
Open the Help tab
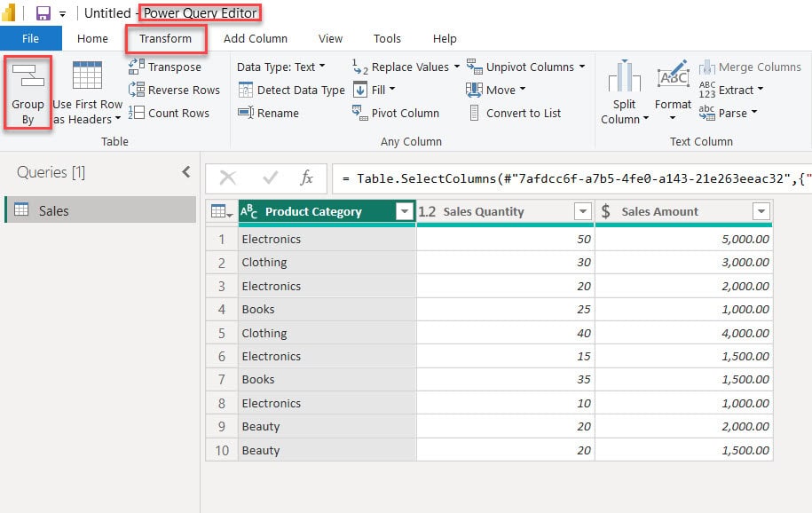(x=445, y=38)
